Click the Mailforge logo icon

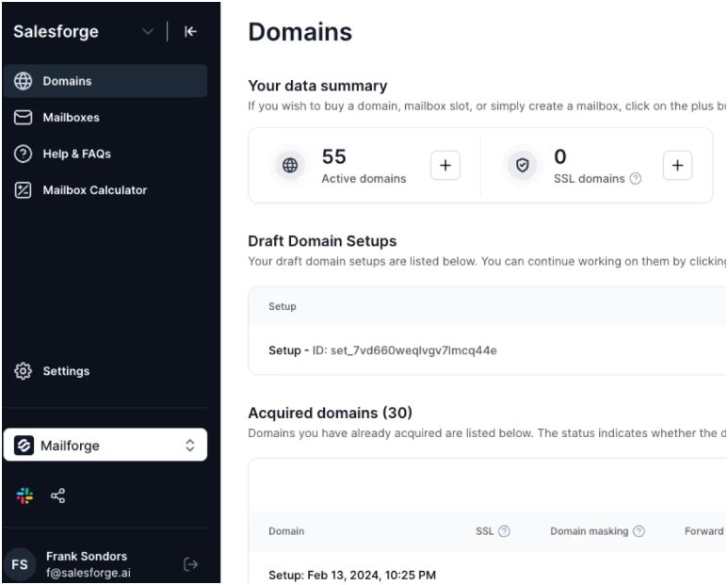24,446
